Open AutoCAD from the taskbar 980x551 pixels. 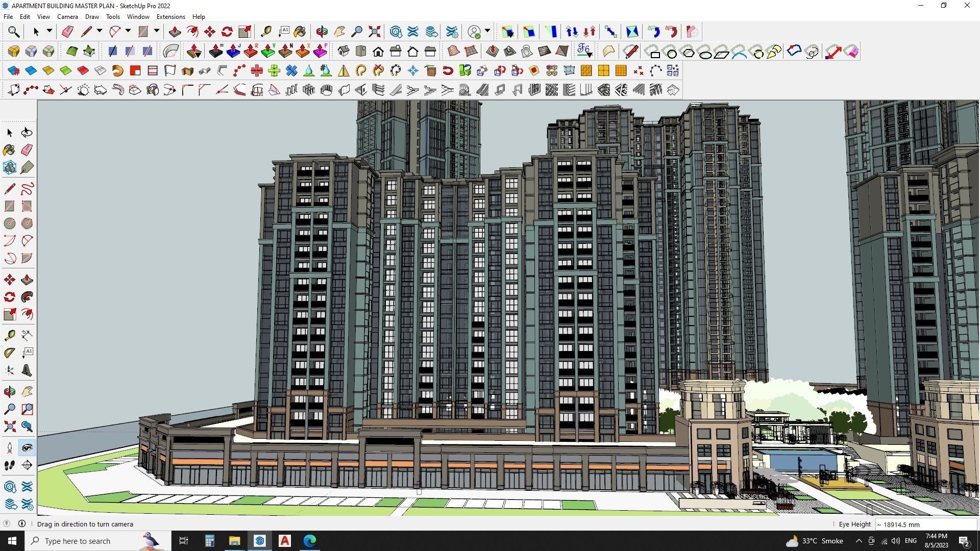[285, 541]
